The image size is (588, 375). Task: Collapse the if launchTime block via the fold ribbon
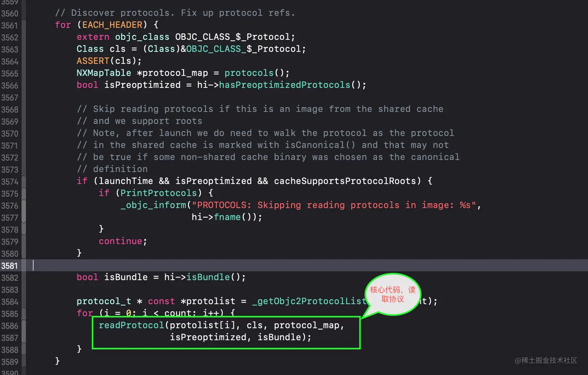[x=24, y=181]
